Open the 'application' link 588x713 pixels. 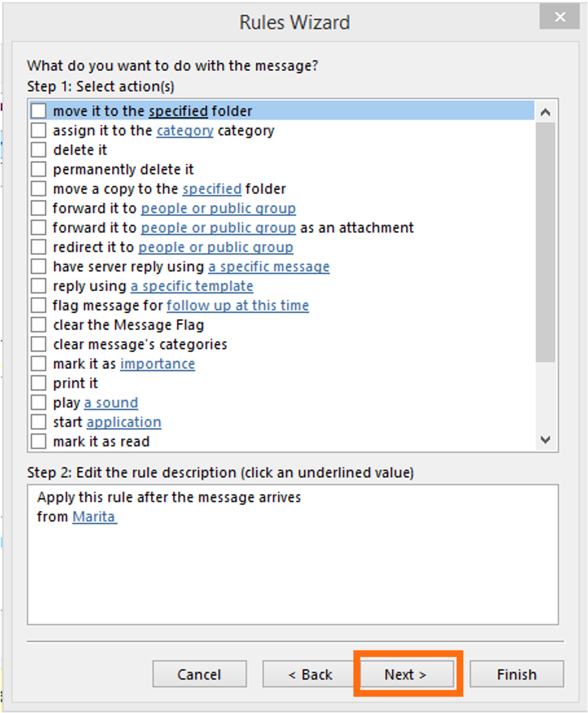(124, 422)
